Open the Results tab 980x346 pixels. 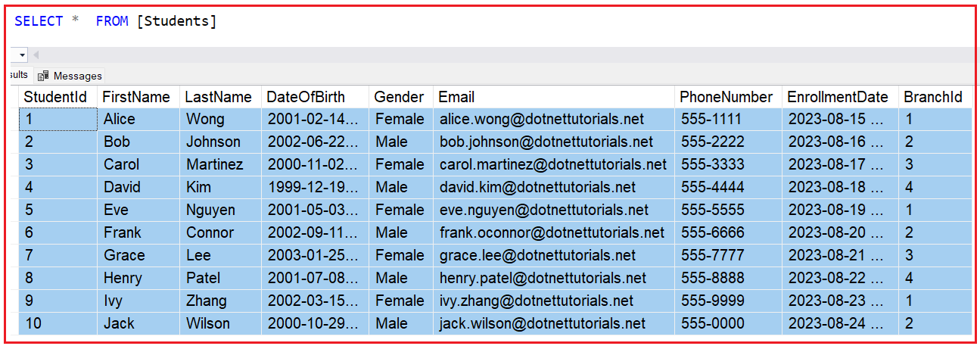[18, 75]
